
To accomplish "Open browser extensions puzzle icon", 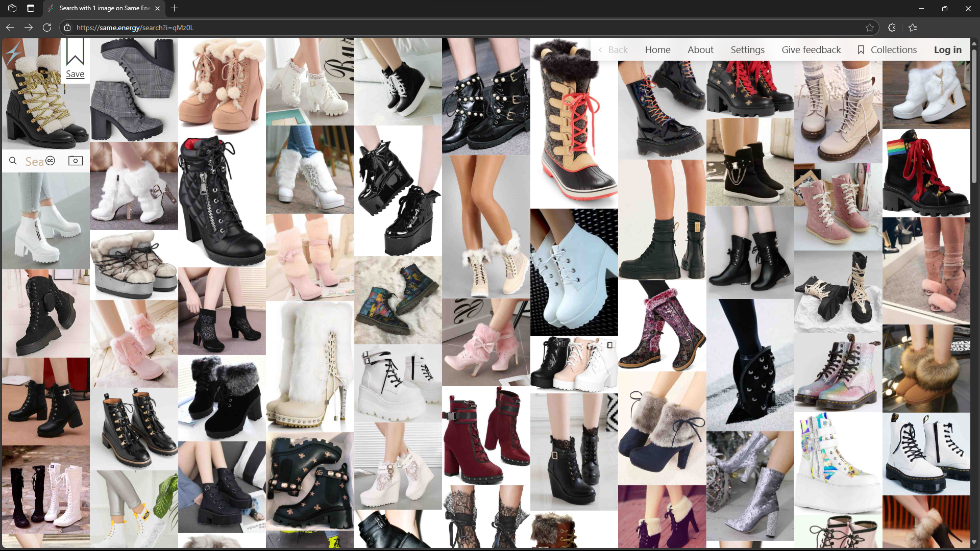I will coord(892,28).
